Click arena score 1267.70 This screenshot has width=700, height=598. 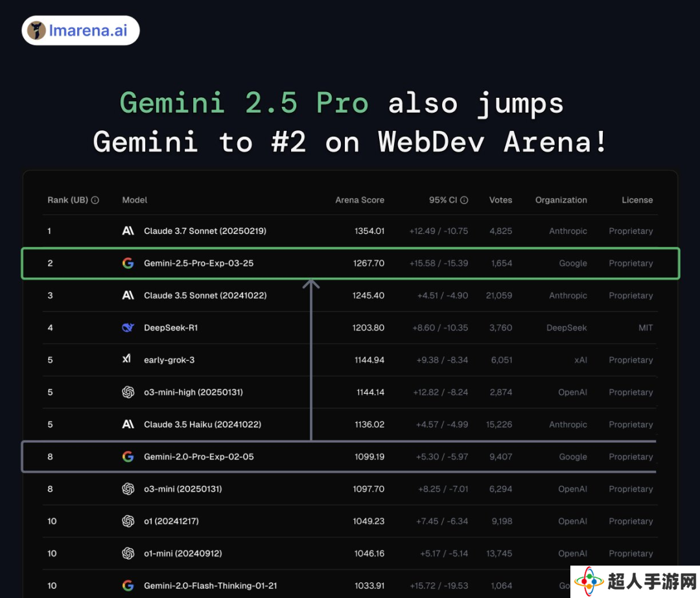(369, 263)
